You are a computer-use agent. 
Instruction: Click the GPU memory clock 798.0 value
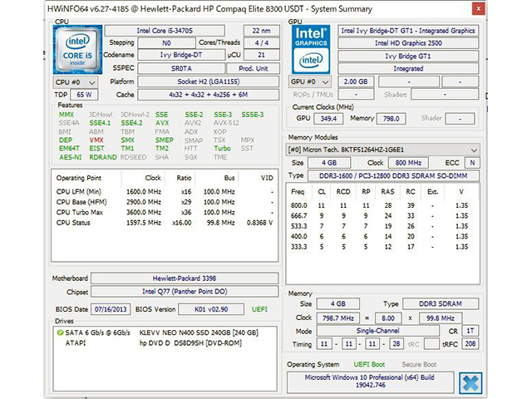pos(392,119)
